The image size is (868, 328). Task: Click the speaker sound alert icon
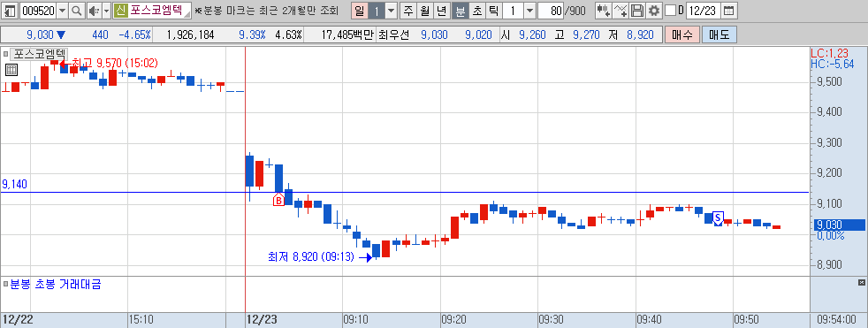pyautogui.click(x=94, y=10)
